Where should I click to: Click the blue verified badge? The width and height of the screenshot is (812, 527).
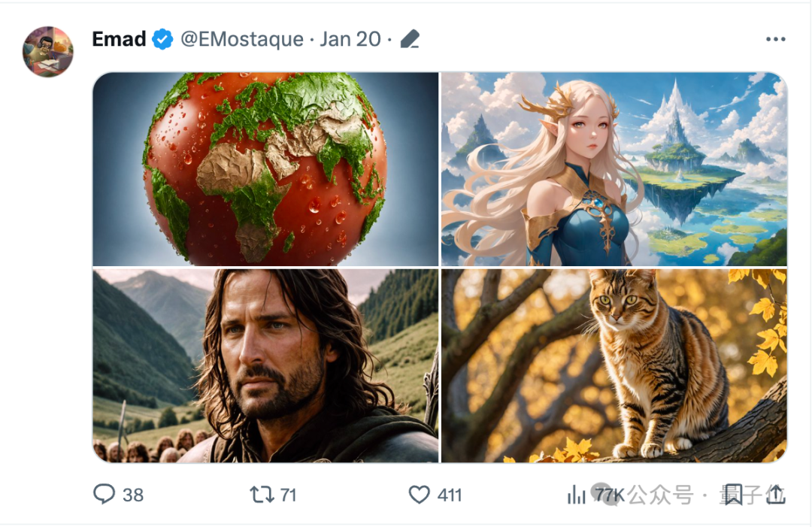click(162, 39)
